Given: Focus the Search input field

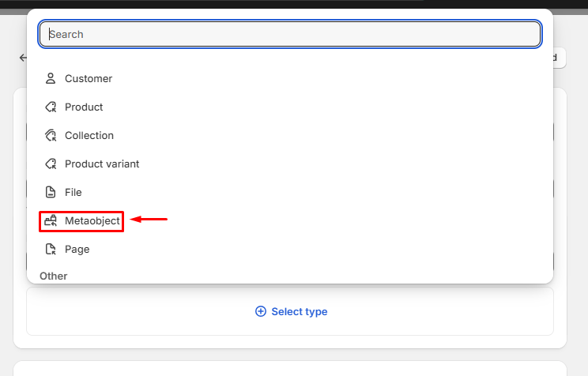Looking at the screenshot, I should click(290, 34).
